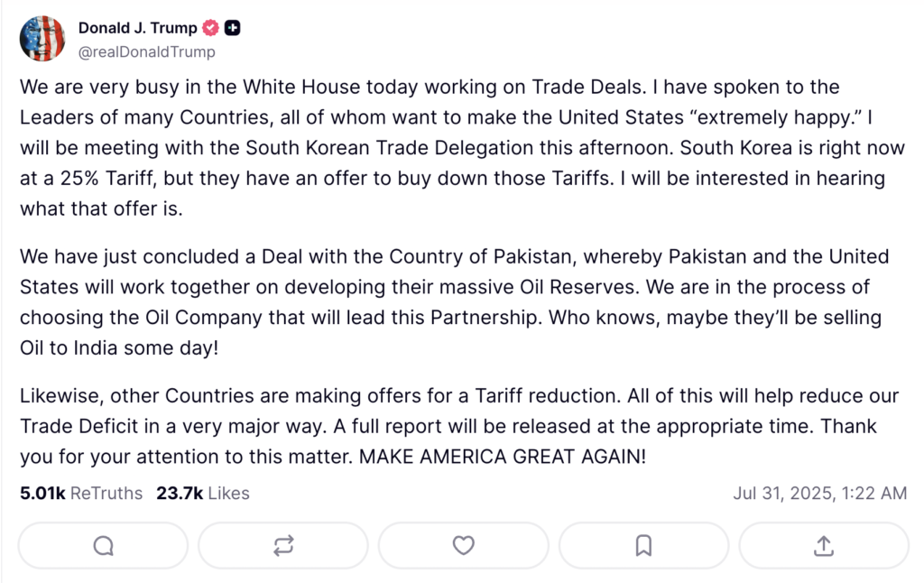The width and height of the screenshot is (924, 583).
Task: Open the Donald J. Trump display name
Action: 138,28
